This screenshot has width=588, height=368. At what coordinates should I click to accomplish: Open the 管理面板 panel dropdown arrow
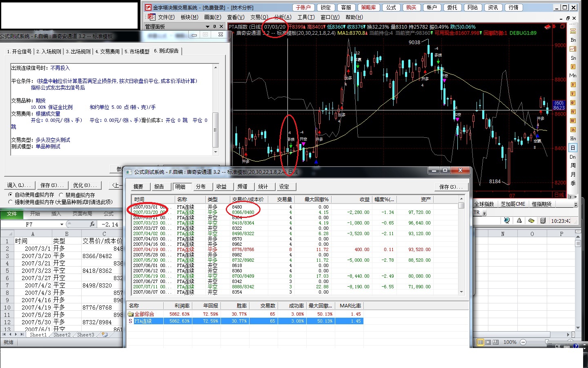pyautogui.click(x=207, y=27)
